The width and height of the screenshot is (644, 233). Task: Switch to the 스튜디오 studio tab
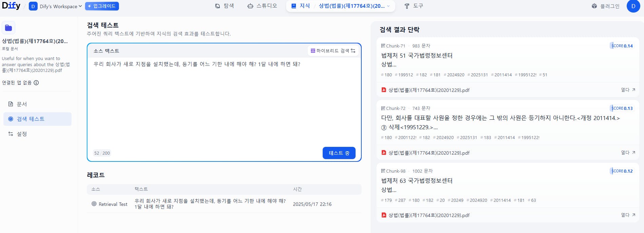point(262,6)
